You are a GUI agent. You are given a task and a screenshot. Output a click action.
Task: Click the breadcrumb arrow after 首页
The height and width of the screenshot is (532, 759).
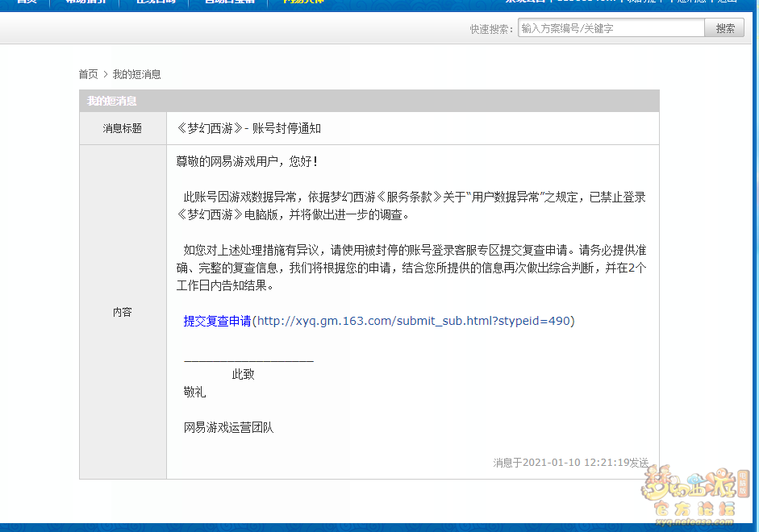pyautogui.click(x=105, y=74)
